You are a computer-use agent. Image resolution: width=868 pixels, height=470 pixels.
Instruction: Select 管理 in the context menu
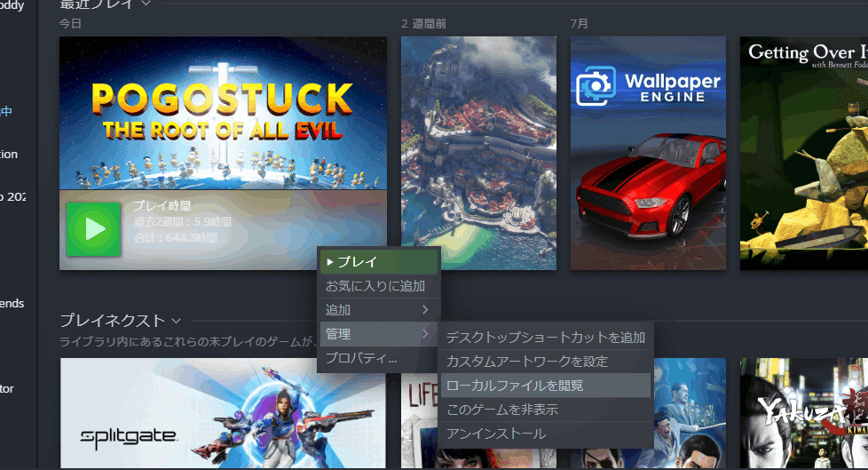380,334
